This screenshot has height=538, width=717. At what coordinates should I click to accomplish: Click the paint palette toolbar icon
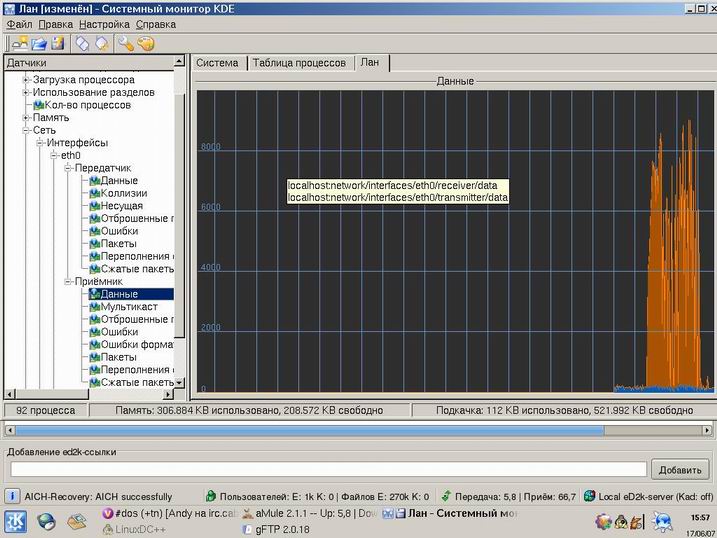click(146, 43)
